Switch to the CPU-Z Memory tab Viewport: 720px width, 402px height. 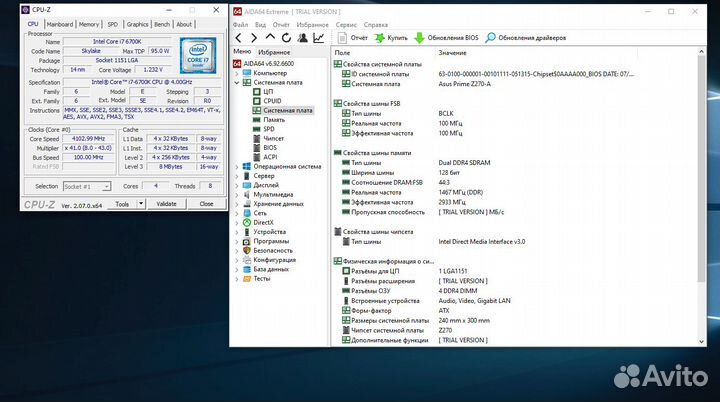point(89,24)
